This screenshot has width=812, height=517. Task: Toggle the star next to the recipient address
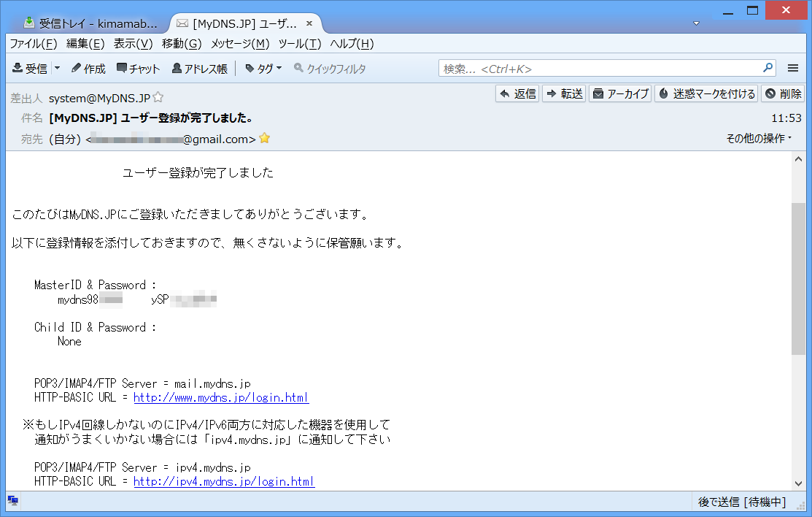pyautogui.click(x=263, y=137)
